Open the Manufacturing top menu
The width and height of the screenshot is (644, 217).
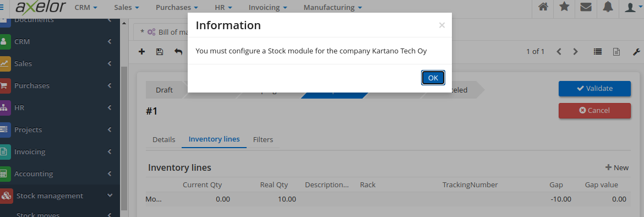pos(332,7)
